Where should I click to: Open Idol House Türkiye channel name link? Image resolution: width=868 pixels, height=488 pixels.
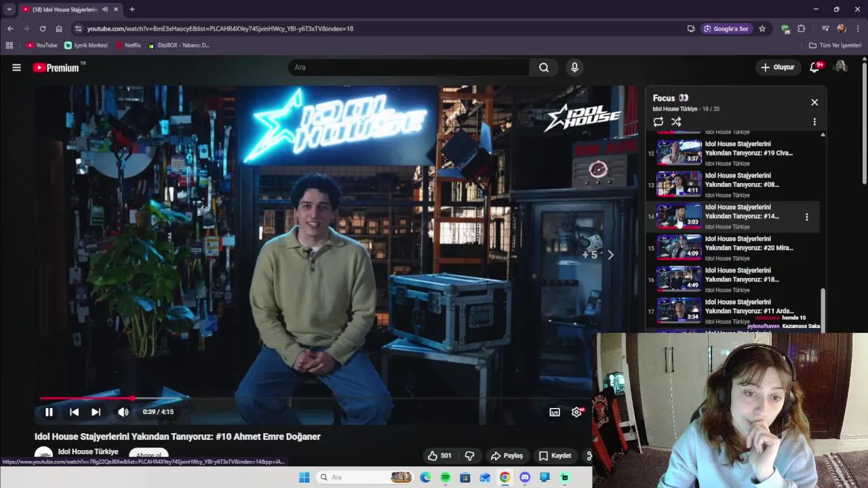coord(88,451)
